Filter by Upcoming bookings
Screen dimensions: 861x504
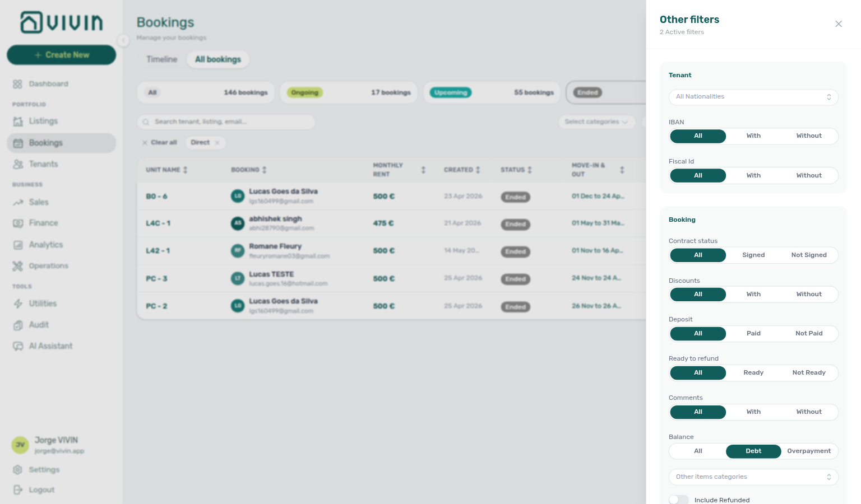[x=492, y=92]
